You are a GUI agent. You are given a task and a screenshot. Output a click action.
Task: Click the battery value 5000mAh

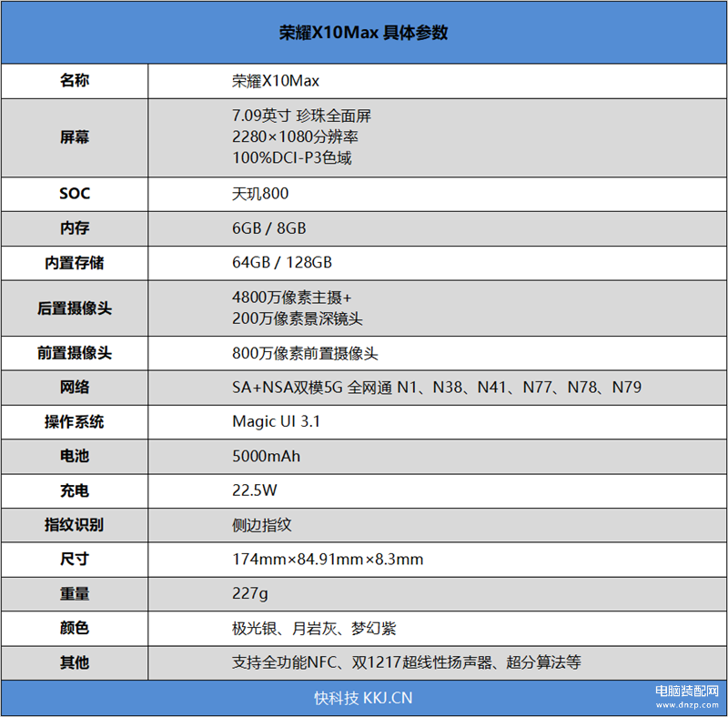coord(267,456)
